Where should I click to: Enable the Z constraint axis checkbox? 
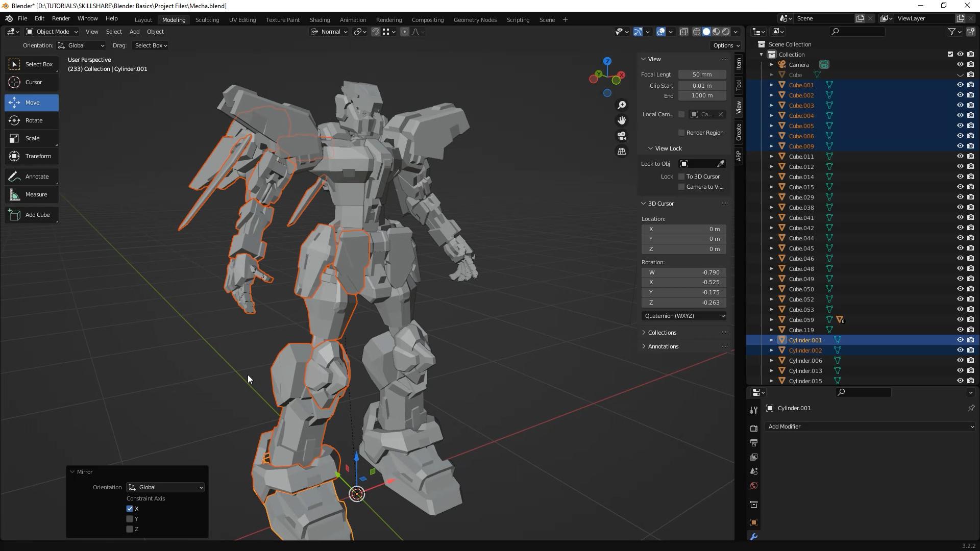(130, 529)
